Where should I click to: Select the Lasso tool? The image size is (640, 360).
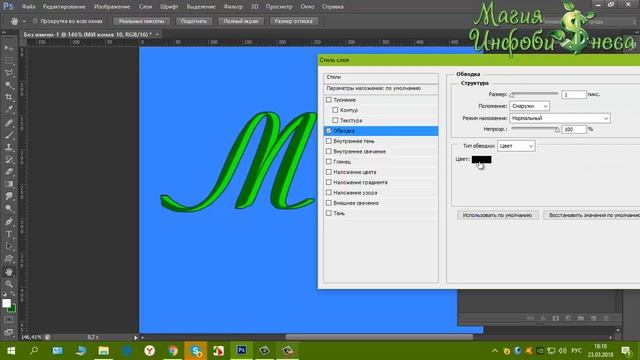[x=9, y=73]
